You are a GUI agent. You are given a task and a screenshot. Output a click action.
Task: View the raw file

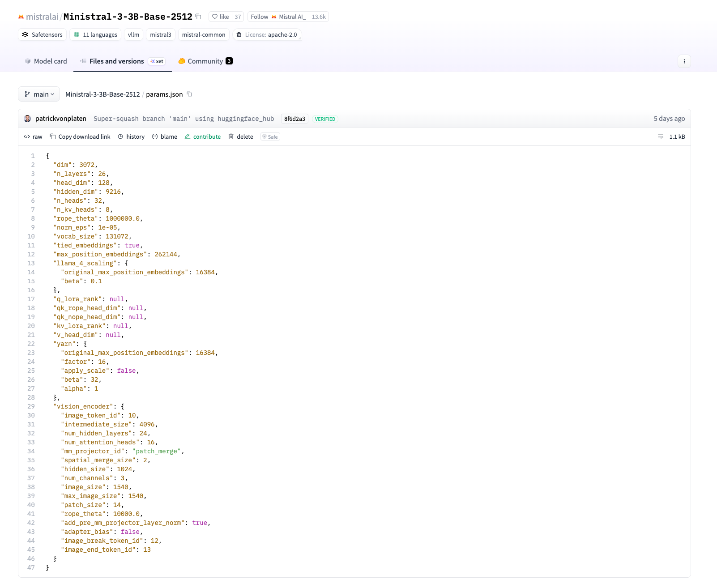(33, 136)
